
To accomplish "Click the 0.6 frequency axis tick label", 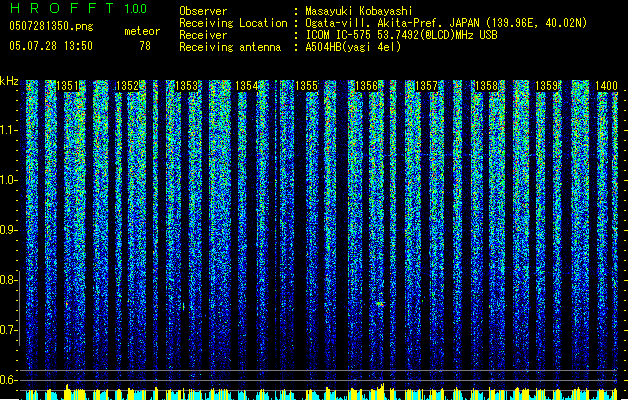I will pos(8,380).
